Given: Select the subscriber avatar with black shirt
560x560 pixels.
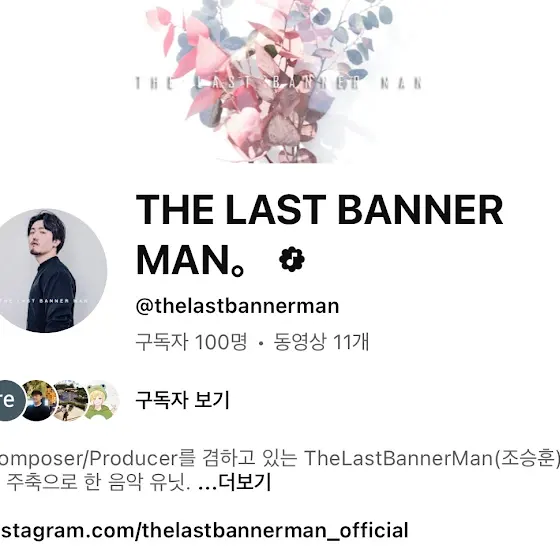Looking at the screenshot, I should (37, 400).
